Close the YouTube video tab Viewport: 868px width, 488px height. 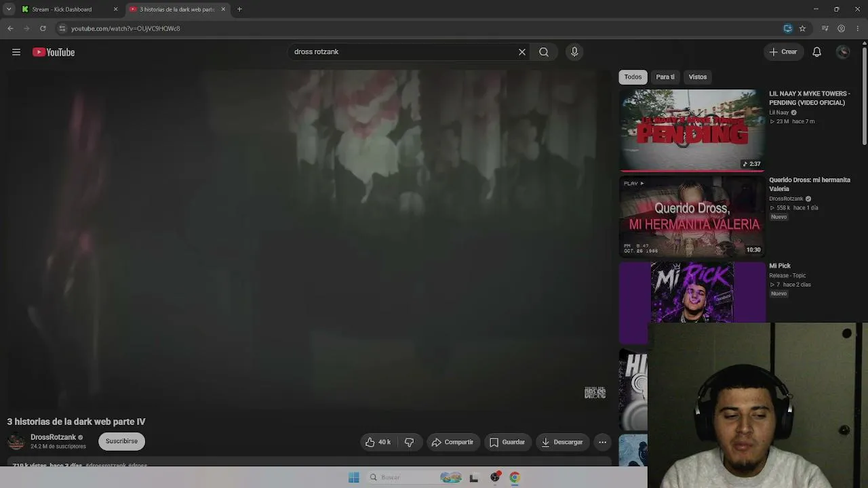[223, 9]
